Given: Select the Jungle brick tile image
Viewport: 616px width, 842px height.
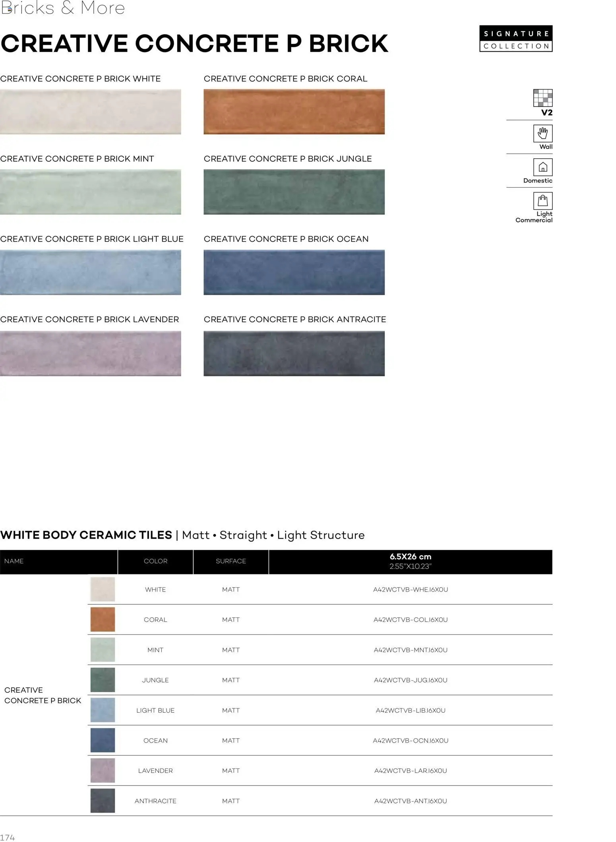Looking at the screenshot, I should 294,192.
